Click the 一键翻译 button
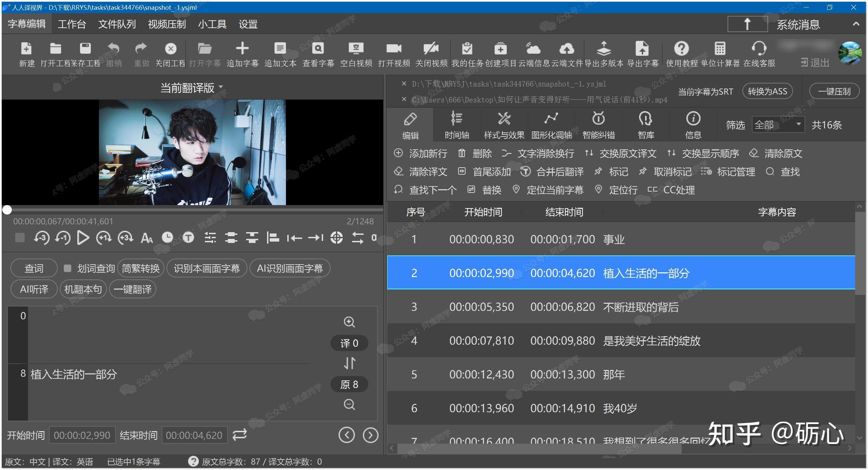This screenshot has height=470, width=868. click(133, 290)
